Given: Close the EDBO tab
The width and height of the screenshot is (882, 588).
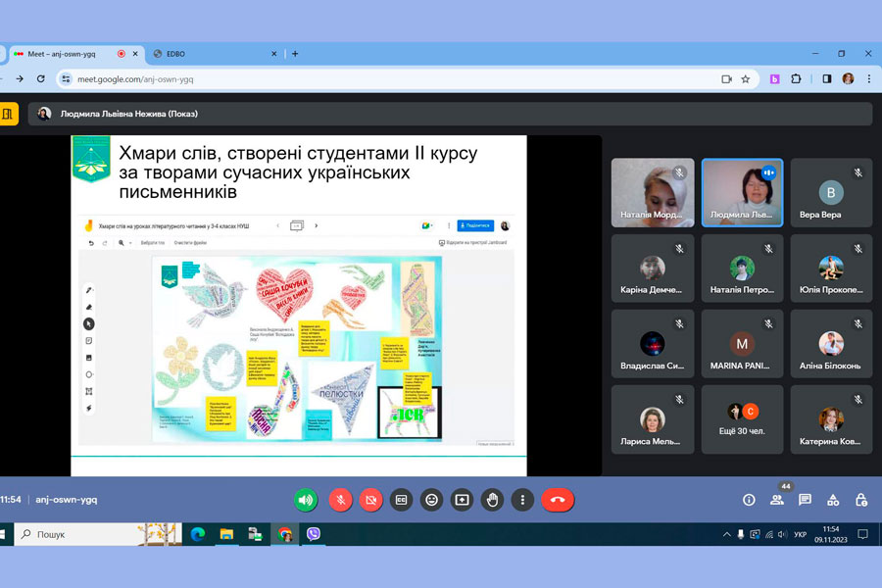Looking at the screenshot, I should (x=274, y=54).
